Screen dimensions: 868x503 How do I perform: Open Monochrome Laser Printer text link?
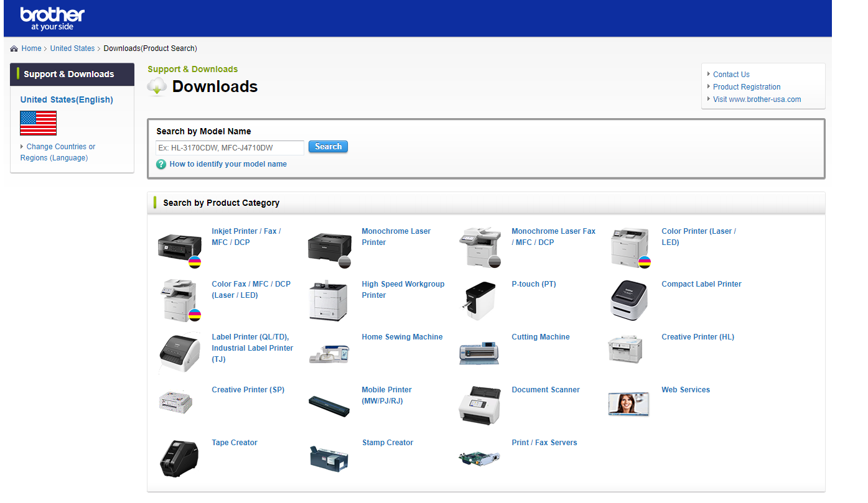point(396,237)
